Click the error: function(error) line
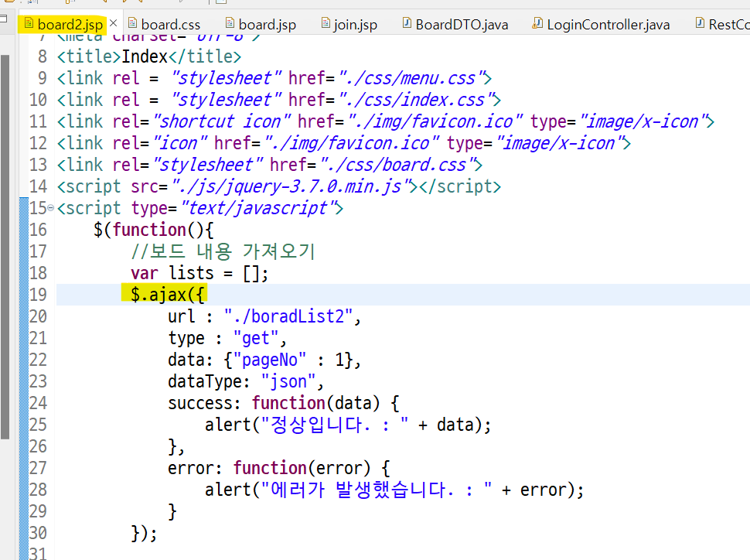 279,468
